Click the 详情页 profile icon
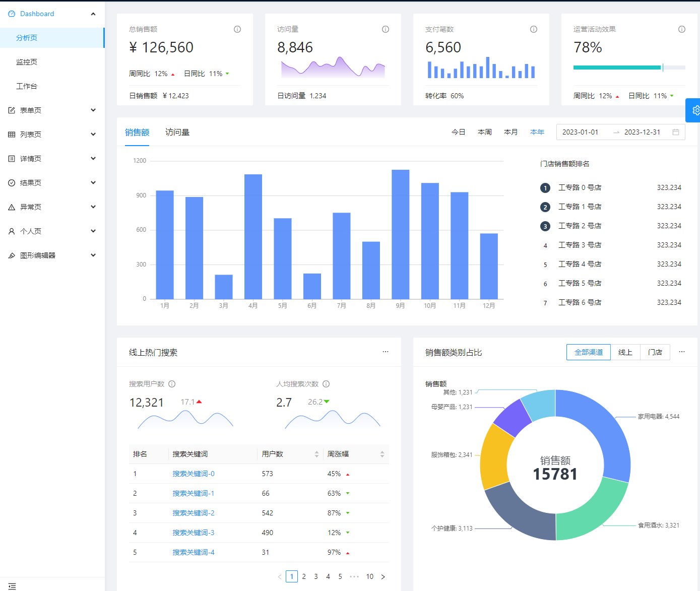The width and height of the screenshot is (700, 591). point(12,159)
